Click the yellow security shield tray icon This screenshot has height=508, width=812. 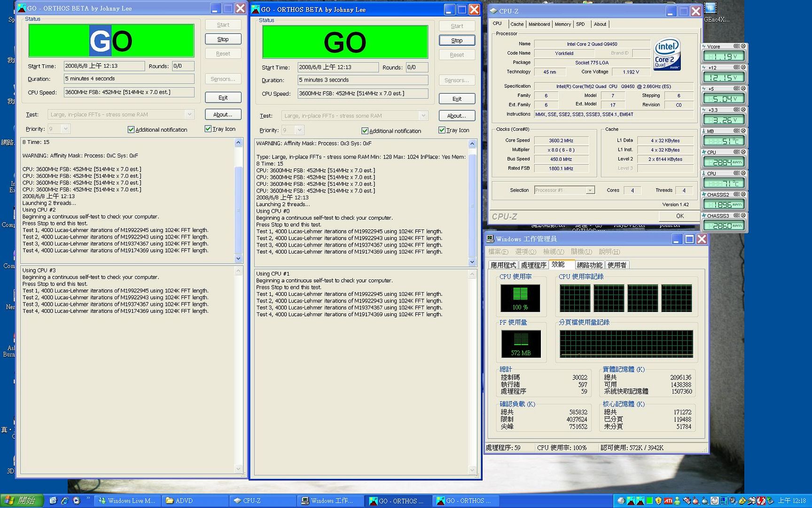(x=658, y=501)
